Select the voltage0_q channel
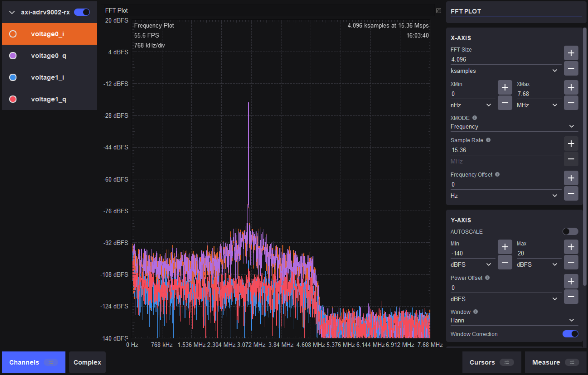The image size is (588, 375). click(x=50, y=56)
